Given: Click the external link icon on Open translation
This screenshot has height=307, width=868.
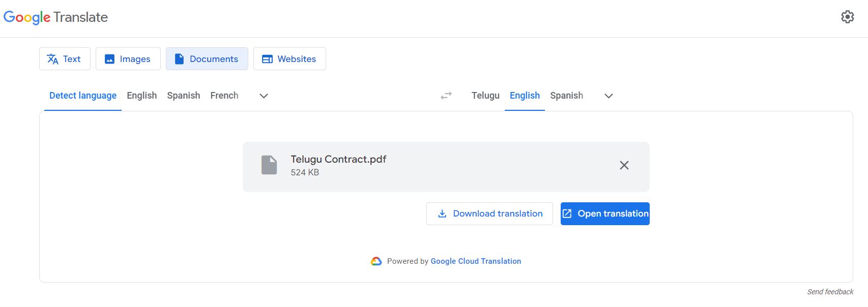Looking at the screenshot, I should click(x=568, y=213).
